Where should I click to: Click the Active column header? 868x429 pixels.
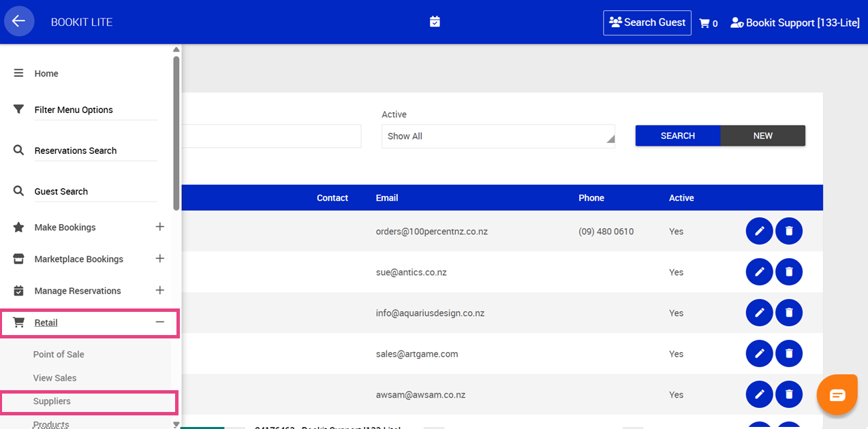tap(681, 198)
